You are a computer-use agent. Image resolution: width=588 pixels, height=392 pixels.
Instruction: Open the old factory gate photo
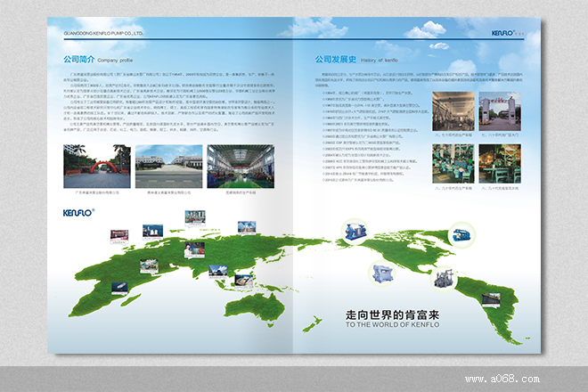tap(500, 111)
